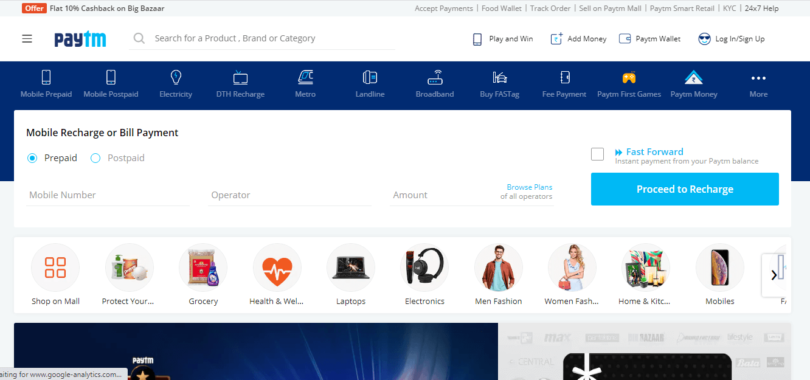This screenshot has height=380, width=810.
Task: Click Proceed to Recharge button
Action: click(684, 189)
